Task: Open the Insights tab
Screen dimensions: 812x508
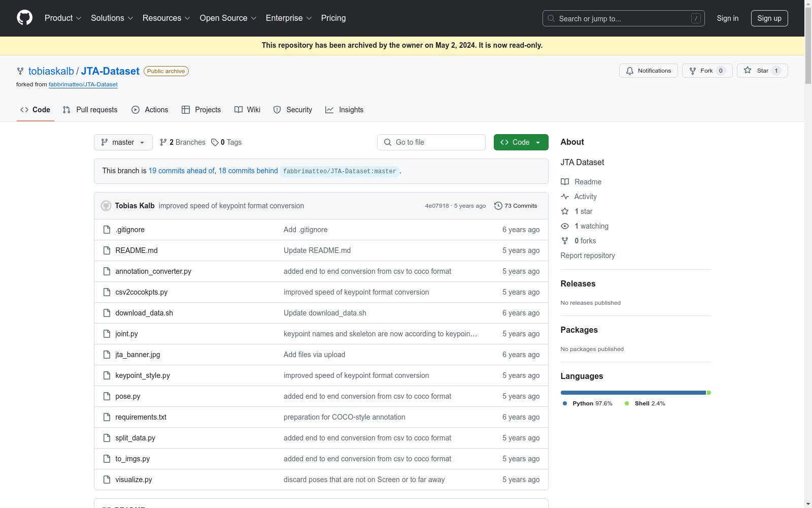Action: 345,110
